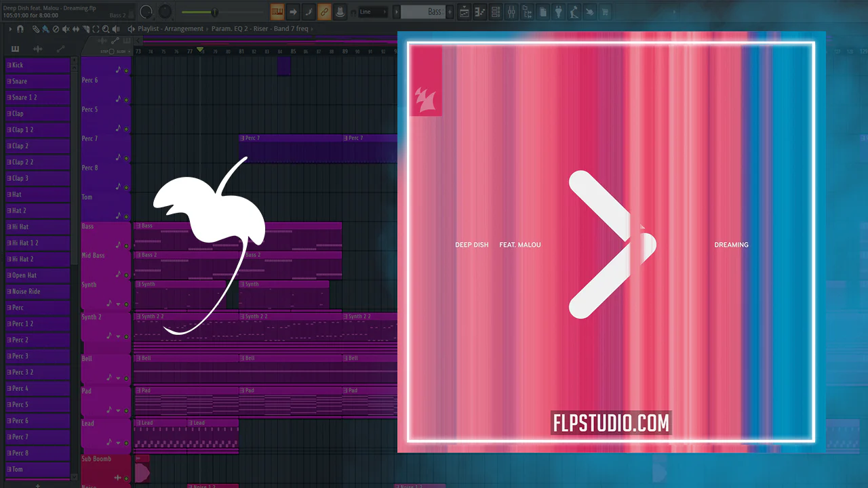
Task: Select the Slice tool
Action: point(86,29)
